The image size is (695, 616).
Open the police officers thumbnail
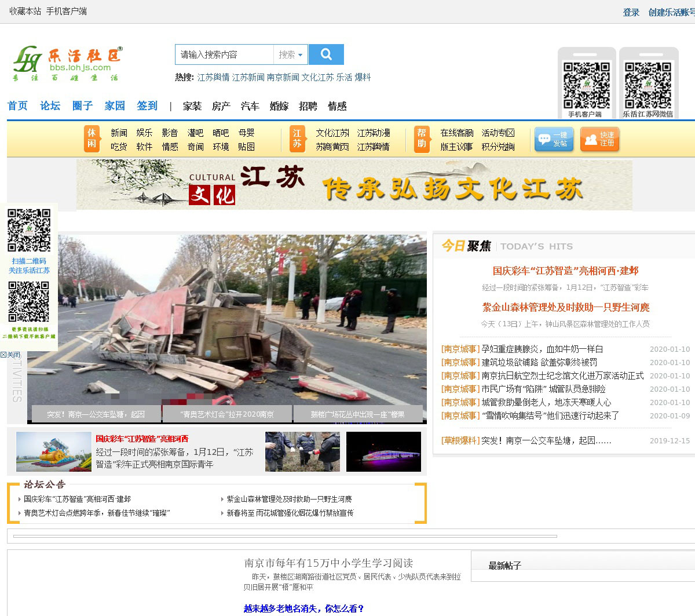point(303,451)
